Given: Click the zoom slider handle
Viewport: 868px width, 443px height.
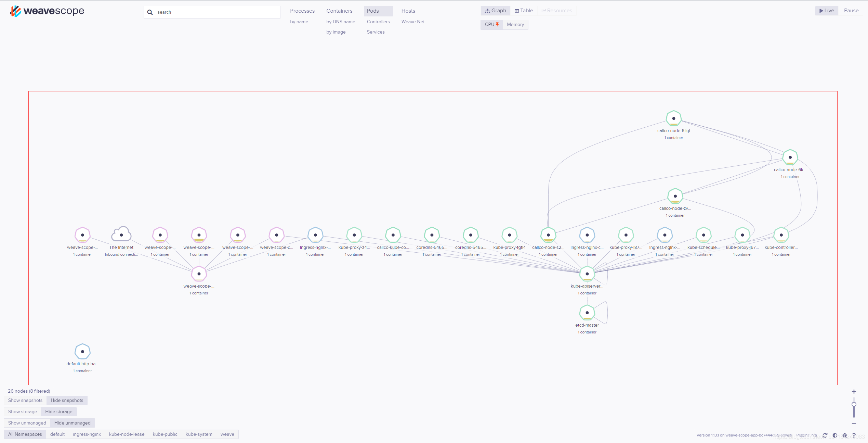Looking at the screenshot, I should click(x=854, y=404).
